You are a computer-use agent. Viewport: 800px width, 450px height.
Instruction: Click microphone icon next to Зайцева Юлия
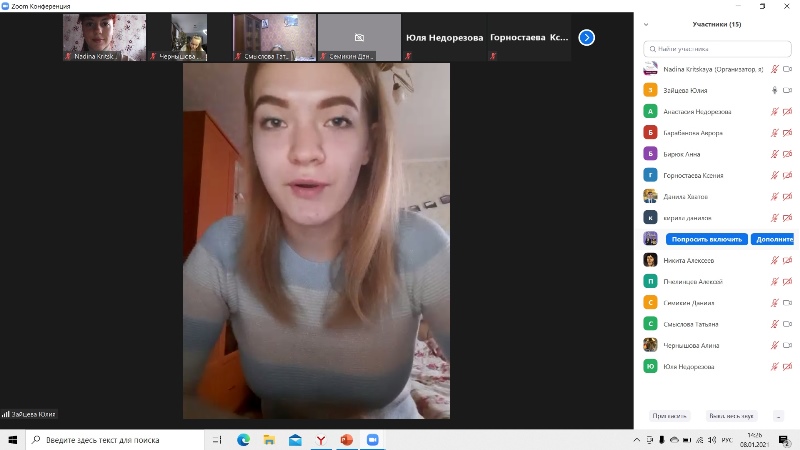pos(775,90)
